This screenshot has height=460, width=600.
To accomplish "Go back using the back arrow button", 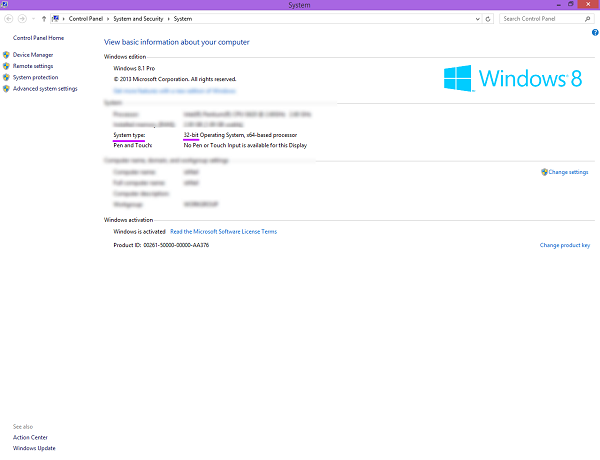I will tap(8, 19).
